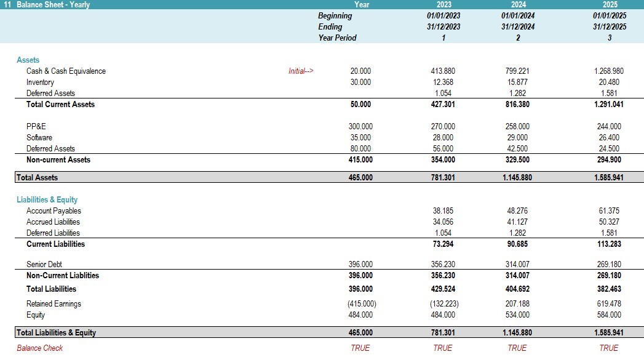This screenshot has width=644, height=357.
Task: Select 2024 accrued liabilities 41.127
Action: pos(517,222)
